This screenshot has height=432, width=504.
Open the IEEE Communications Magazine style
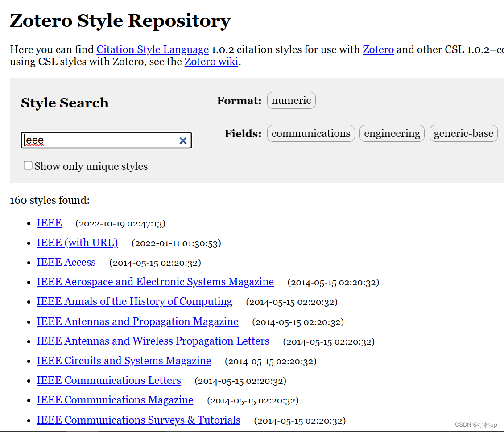coord(115,400)
